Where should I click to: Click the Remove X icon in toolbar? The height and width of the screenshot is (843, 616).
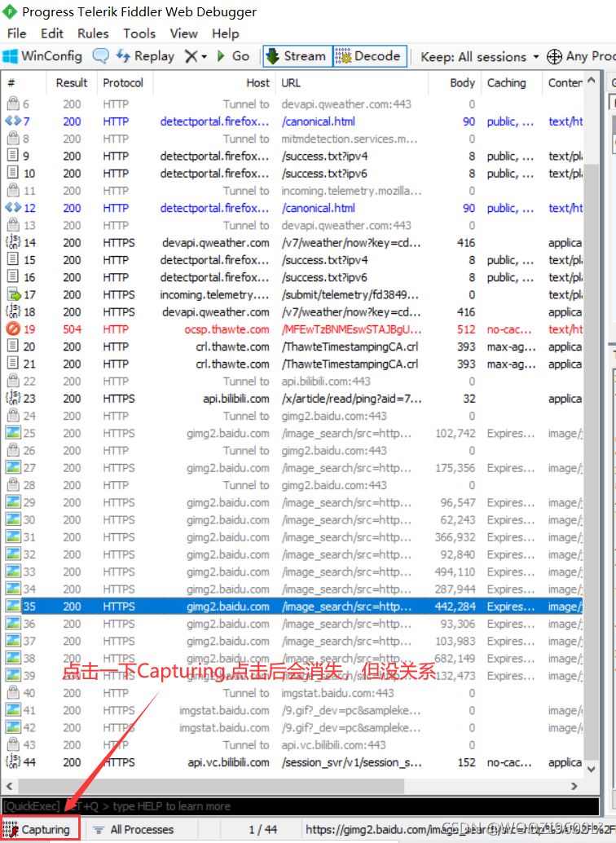(x=191, y=56)
